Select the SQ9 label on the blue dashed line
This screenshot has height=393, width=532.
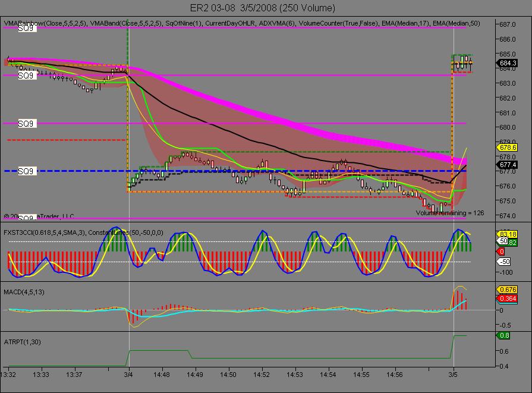tap(27, 171)
